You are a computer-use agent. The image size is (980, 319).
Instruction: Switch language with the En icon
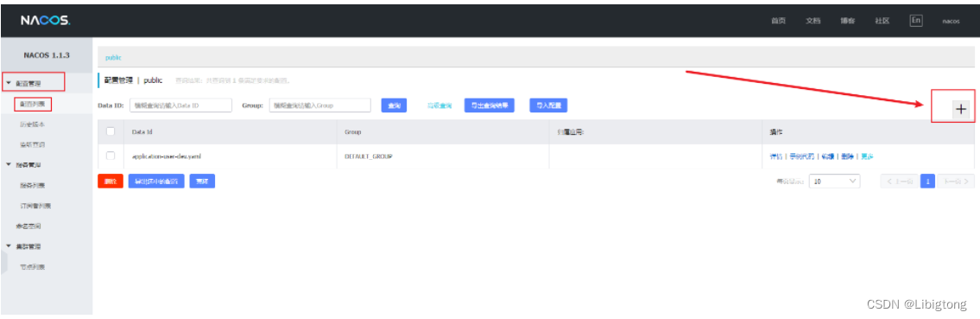915,20
